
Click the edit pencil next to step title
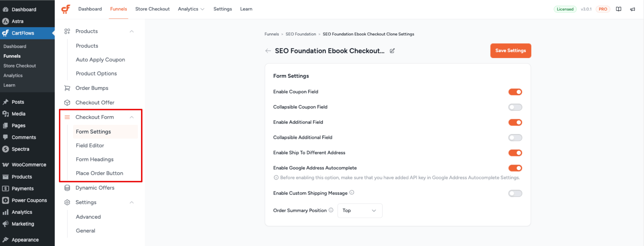(392, 51)
